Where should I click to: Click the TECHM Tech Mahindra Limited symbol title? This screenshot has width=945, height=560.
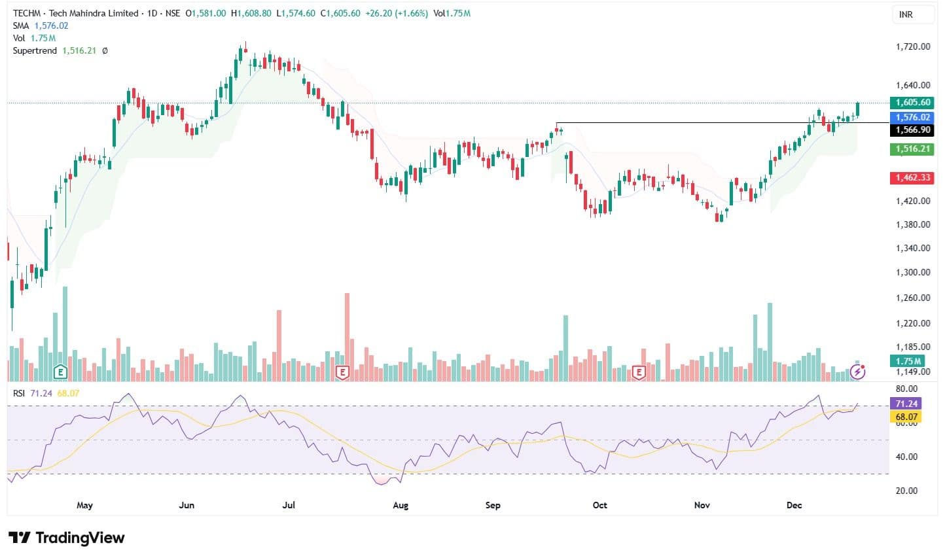coord(76,13)
